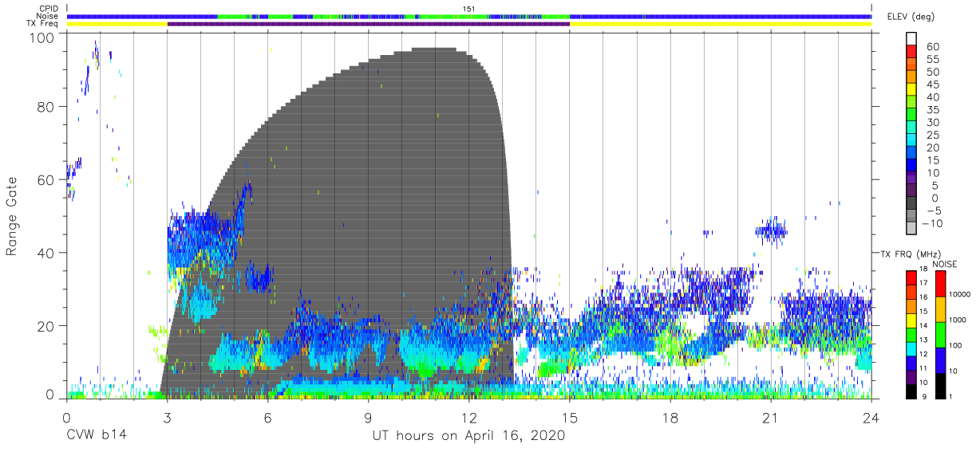
Task: Click the 35 tick on elevation colorbar
Action: pos(931,109)
